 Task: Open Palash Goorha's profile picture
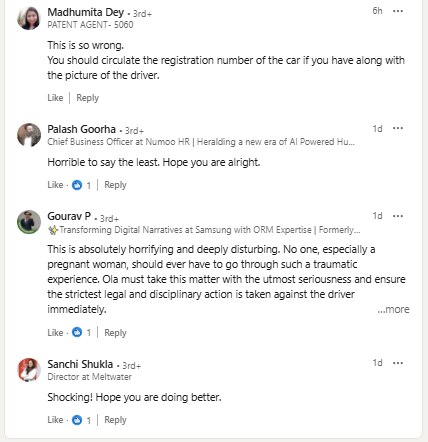(29, 135)
